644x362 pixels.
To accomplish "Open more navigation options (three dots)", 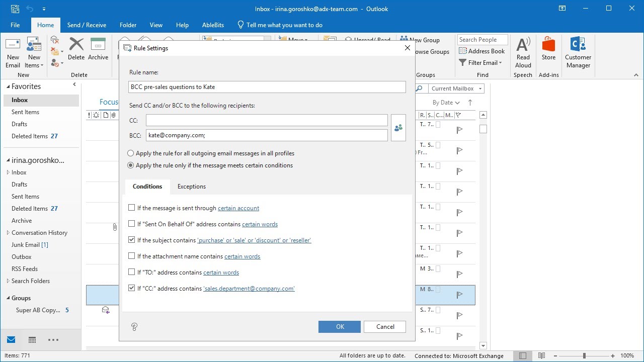I will click(x=53, y=340).
